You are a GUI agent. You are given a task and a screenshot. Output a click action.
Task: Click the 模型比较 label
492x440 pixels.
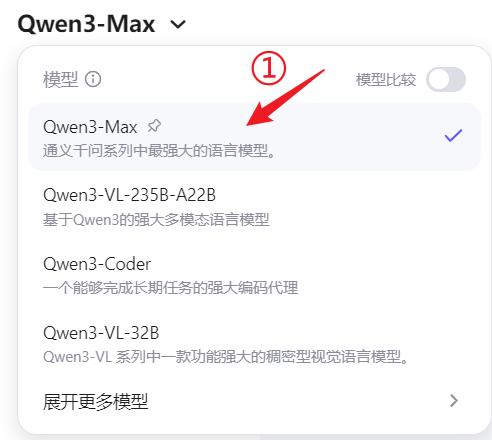tap(386, 80)
